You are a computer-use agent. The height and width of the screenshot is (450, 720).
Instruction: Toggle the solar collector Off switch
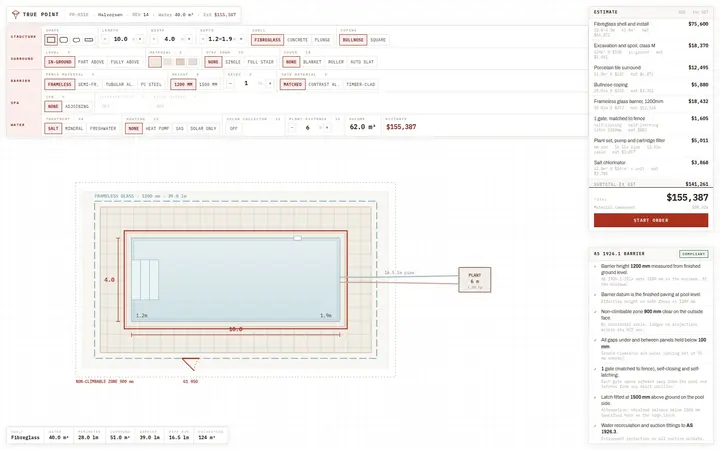pos(234,129)
